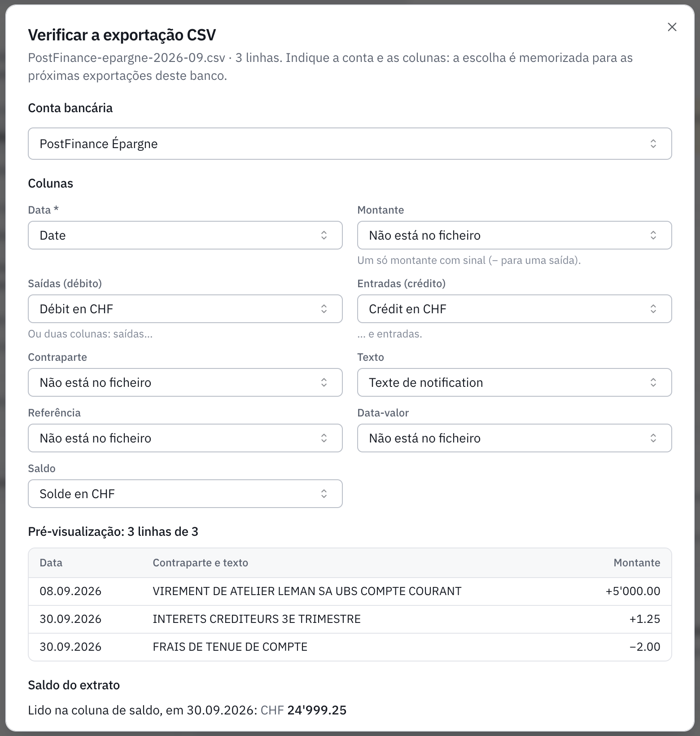Open the Saldo column dropdown
The image size is (700, 736).
[185, 494]
